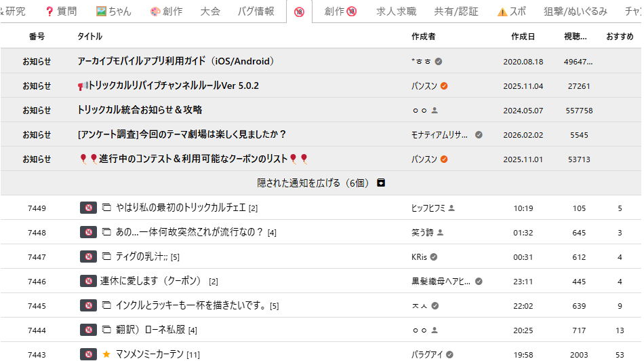Click the archive box icon beside hidden notices
The width and height of the screenshot is (644, 361).
(381, 183)
